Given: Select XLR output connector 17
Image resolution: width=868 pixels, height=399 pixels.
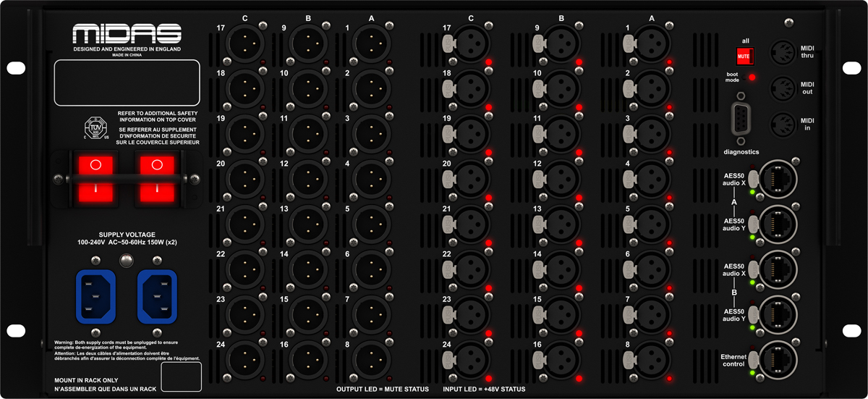Looking at the screenshot, I should click(x=246, y=43).
